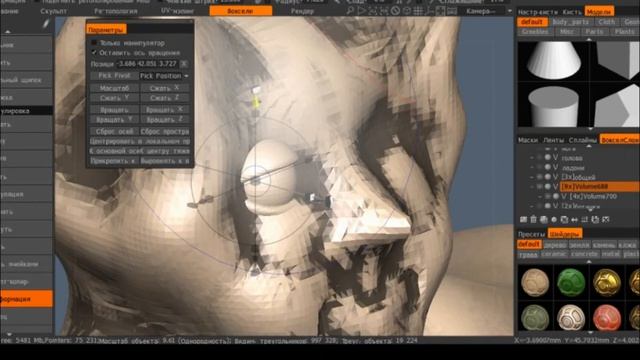The width and height of the screenshot is (640, 360).
Task: Toggle the grid icon in top toolbar
Action: tap(418, 11)
